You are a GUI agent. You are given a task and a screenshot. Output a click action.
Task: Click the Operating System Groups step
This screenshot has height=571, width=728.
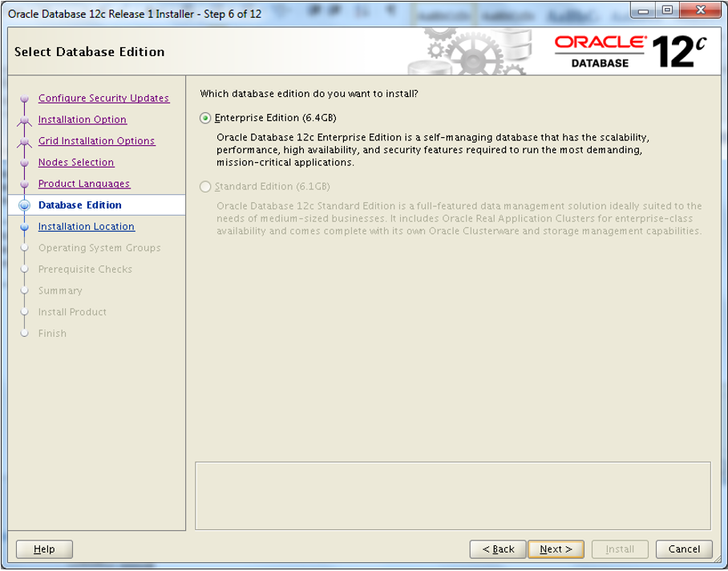99,248
